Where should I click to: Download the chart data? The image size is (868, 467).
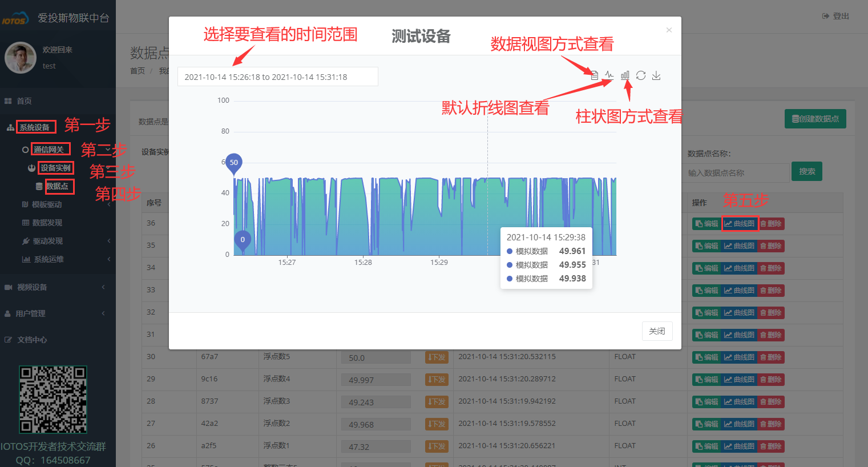(x=656, y=75)
